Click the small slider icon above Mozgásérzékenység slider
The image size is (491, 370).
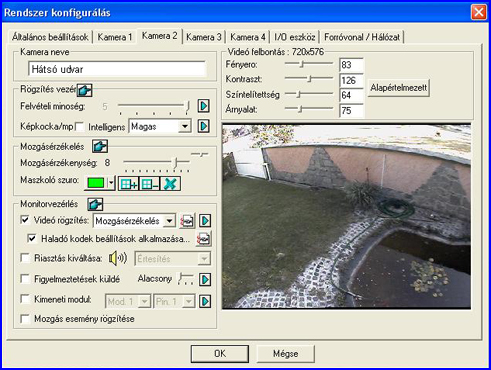click(x=199, y=154)
